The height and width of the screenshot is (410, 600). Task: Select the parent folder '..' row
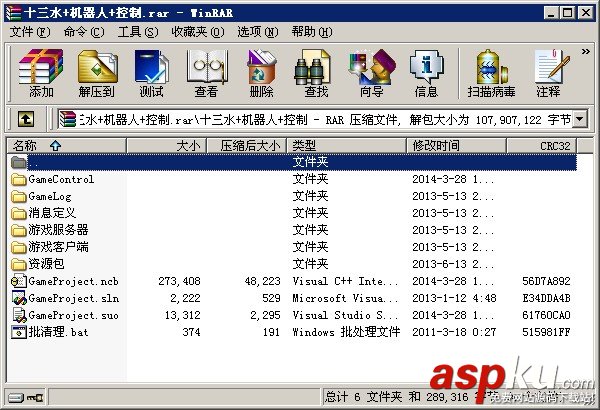pos(293,162)
